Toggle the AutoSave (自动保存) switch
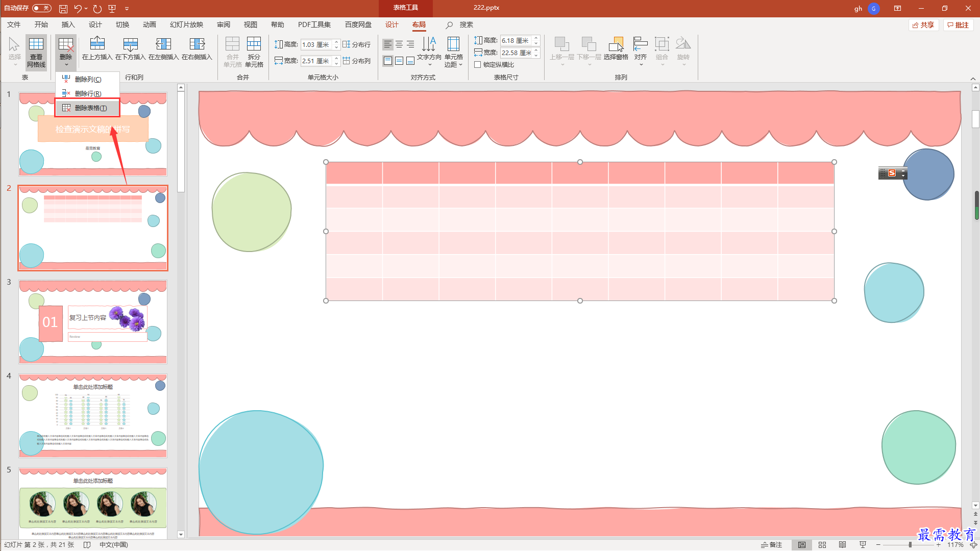This screenshot has height=551, width=980. point(41,8)
